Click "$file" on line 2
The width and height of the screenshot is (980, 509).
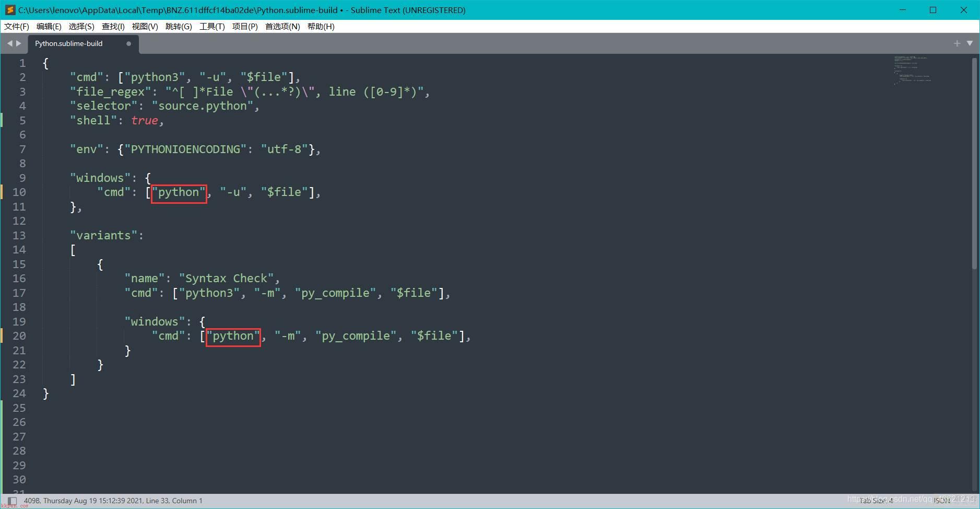pos(264,77)
